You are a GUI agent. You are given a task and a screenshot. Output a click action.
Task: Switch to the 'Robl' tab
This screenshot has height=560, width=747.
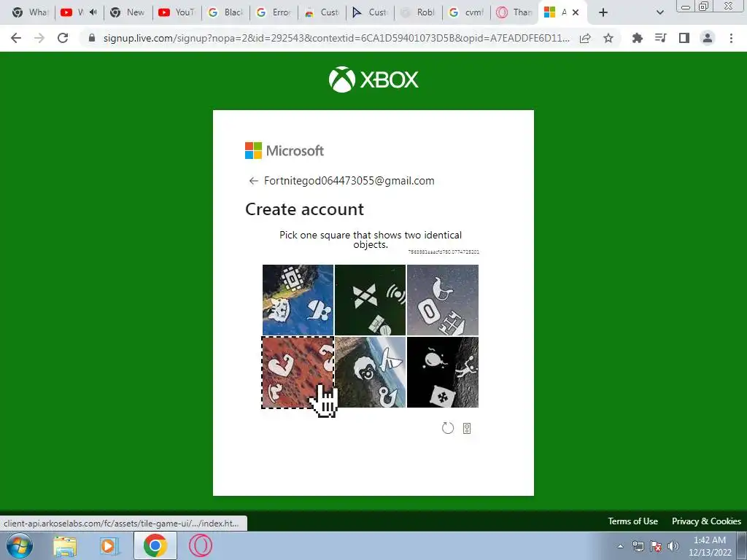419,12
